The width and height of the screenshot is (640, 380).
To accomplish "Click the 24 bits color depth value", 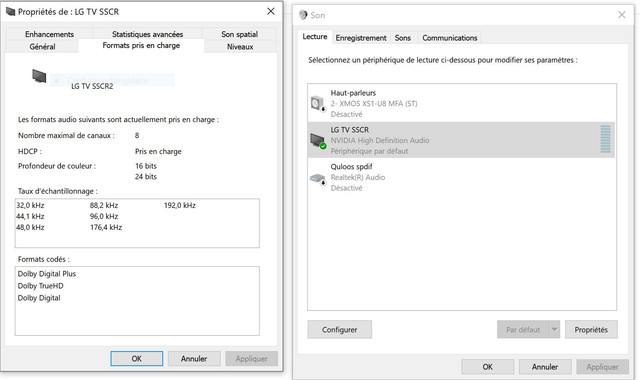I will point(146,177).
